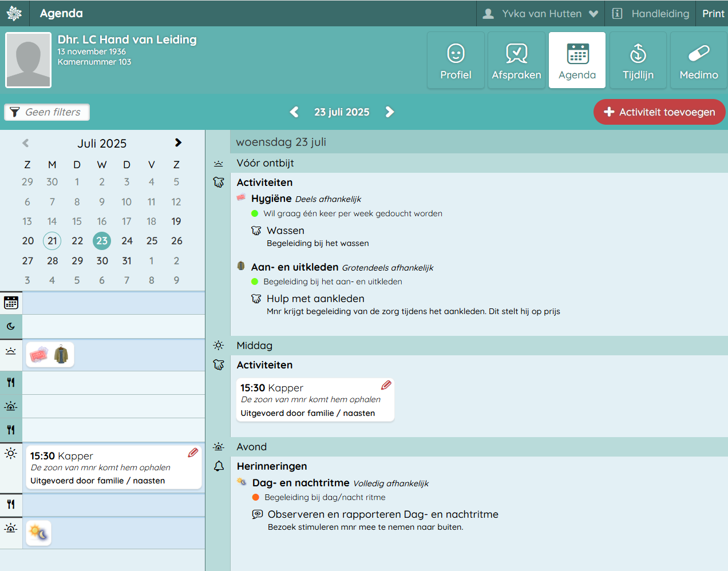
Task: Open the Medimo pill icon
Action: [698, 60]
